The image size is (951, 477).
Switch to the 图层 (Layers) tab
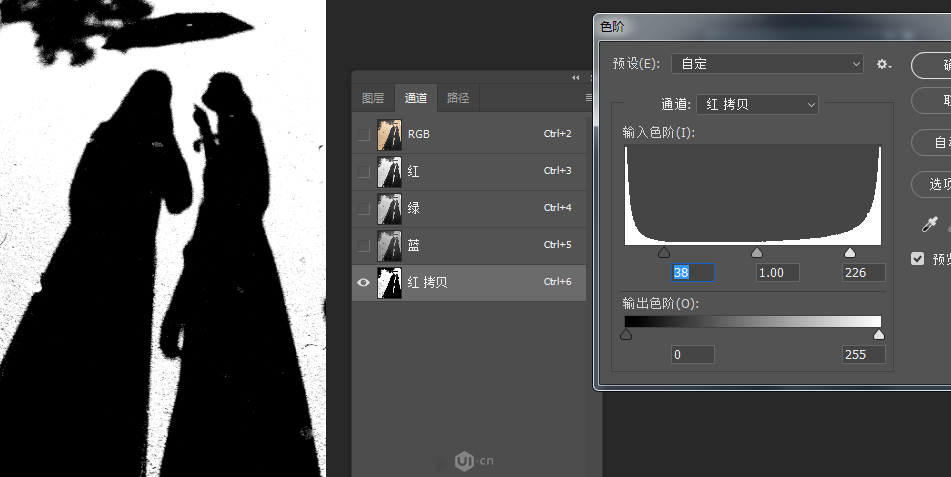[373, 98]
